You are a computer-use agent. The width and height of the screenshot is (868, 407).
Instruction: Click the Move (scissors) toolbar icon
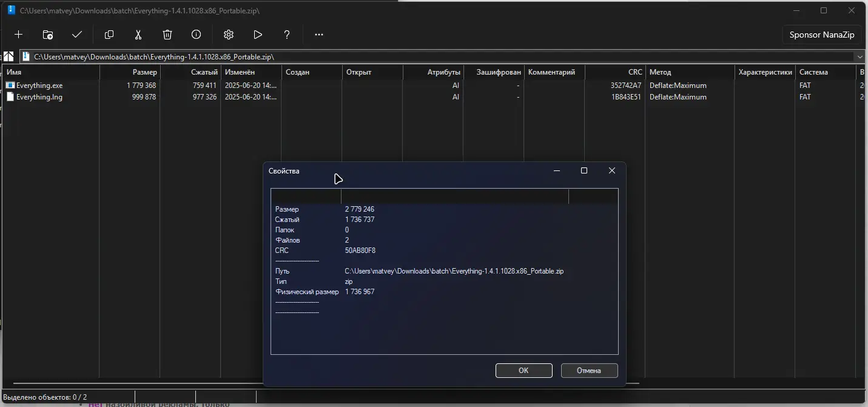tap(138, 35)
